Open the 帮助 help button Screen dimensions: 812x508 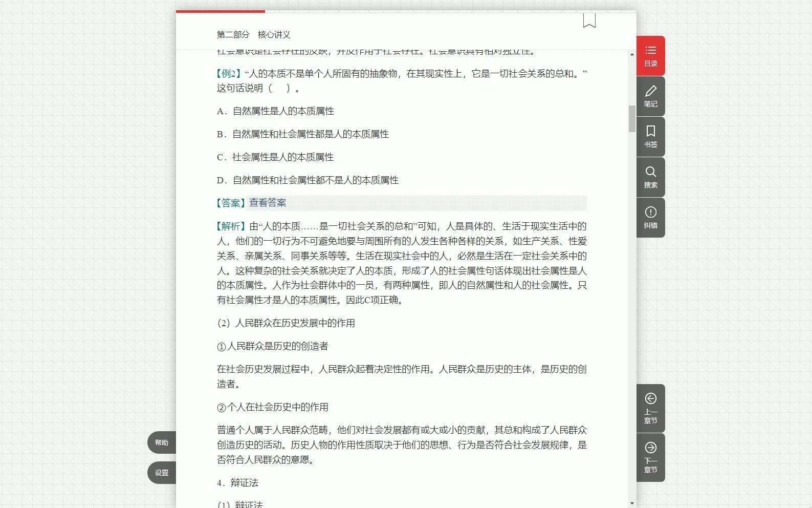(x=162, y=442)
